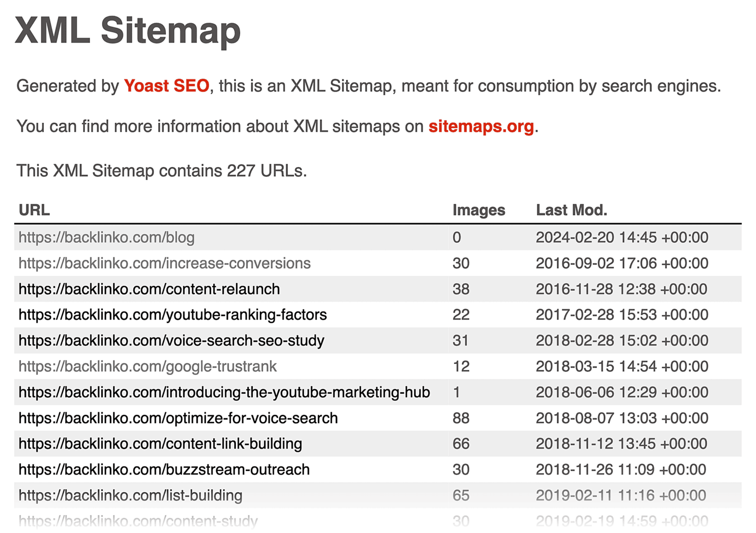The width and height of the screenshot is (756, 533).
Task: Click the content-relaunch URL
Action: click(x=149, y=289)
